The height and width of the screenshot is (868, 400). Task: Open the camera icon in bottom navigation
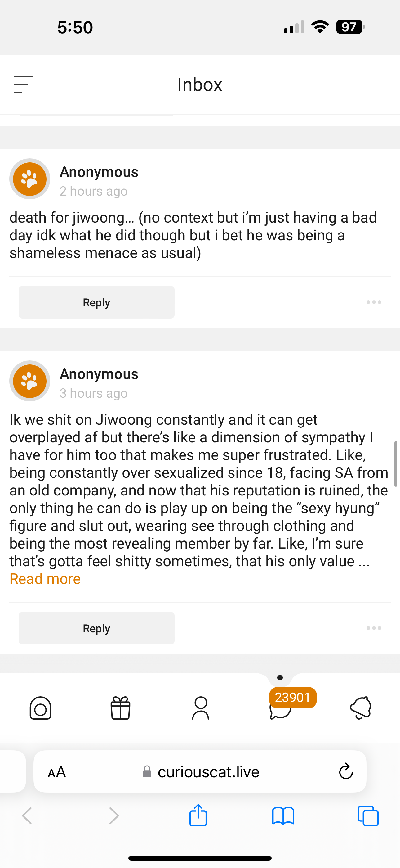pyautogui.click(x=40, y=708)
